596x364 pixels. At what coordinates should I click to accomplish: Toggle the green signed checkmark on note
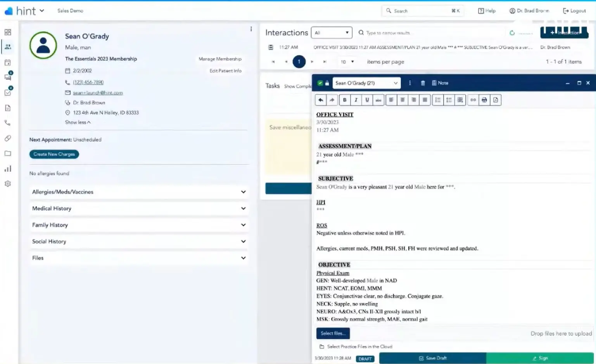(x=320, y=83)
